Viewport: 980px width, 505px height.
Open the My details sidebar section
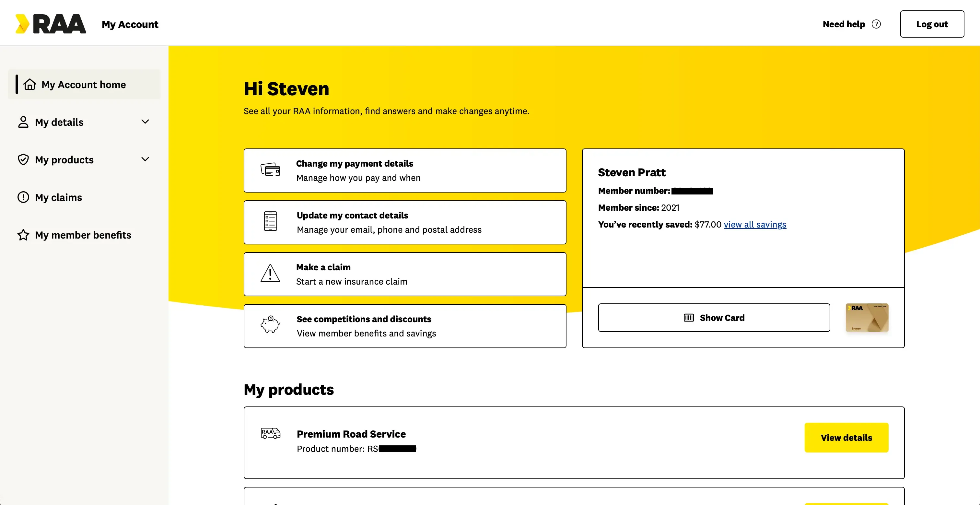[x=59, y=122]
